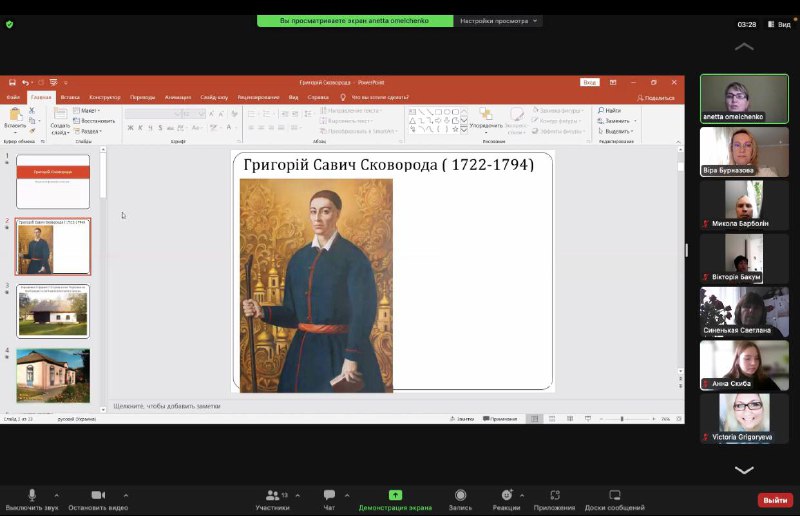This screenshot has width=800, height=516.
Task: Click Поделиться share button in PowerPoint
Action: tap(656, 97)
